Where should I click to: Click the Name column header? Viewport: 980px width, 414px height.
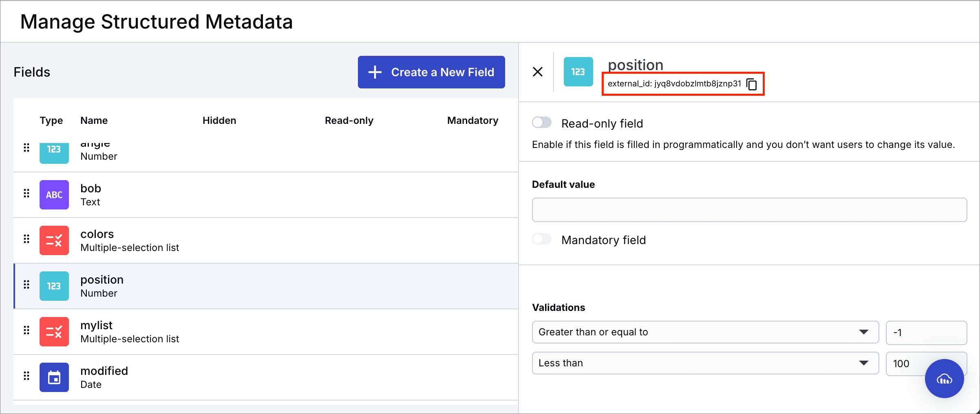pyautogui.click(x=94, y=121)
